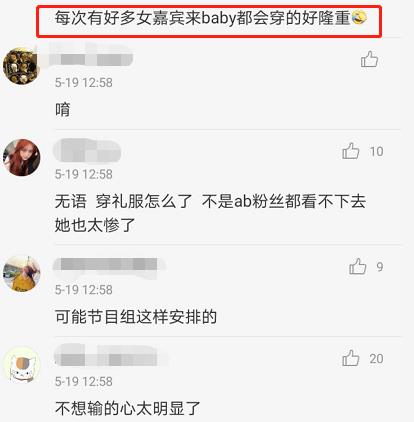The height and width of the screenshot is (422, 414).
Task: Tap the laughing emoji in top comment
Action: 359,17
